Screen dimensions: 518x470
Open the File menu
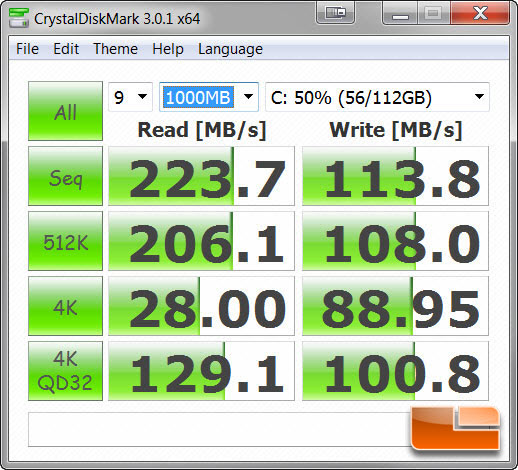27,49
